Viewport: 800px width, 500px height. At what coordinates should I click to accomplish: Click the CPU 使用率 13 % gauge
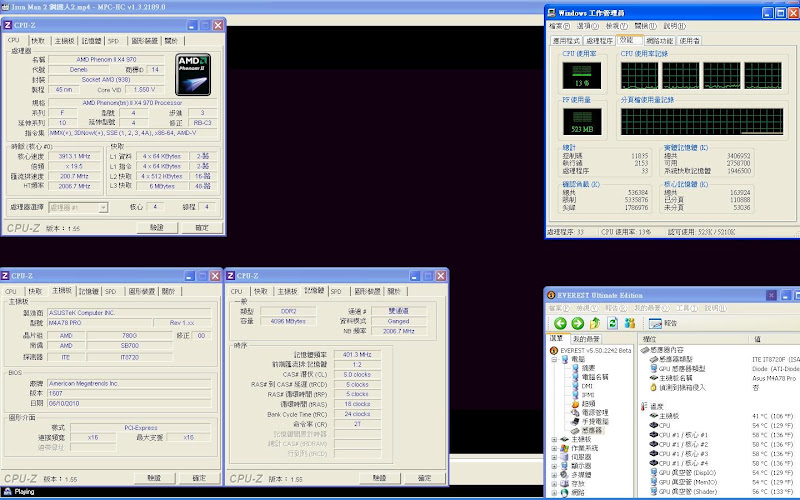tap(582, 75)
